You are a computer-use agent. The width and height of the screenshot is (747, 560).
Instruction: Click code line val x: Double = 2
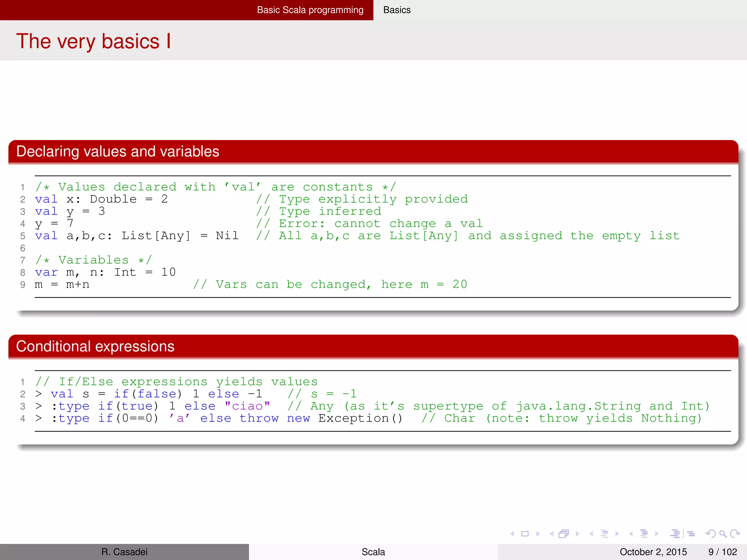pyautogui.click(x=101, y=199)
